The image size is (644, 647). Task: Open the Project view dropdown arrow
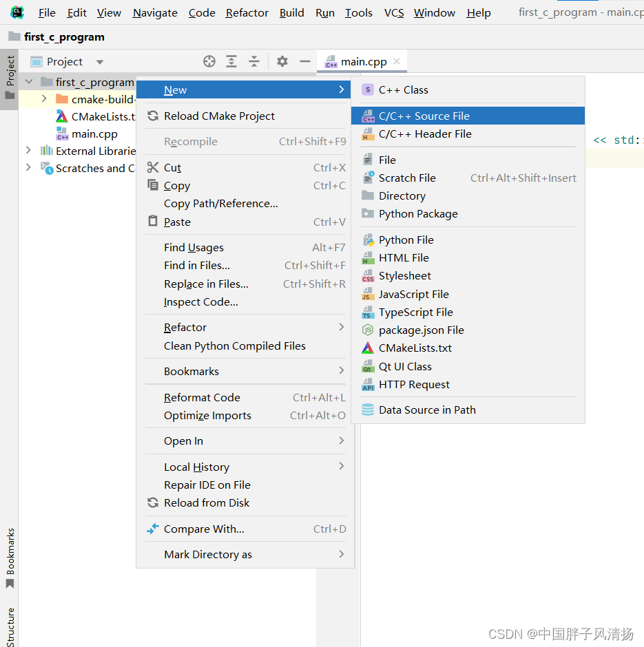(99, 62)
